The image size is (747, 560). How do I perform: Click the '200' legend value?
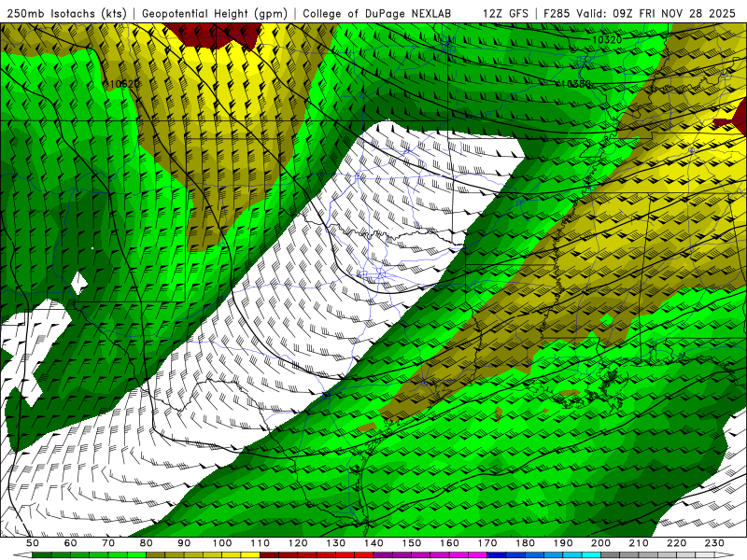pos(600,543)
